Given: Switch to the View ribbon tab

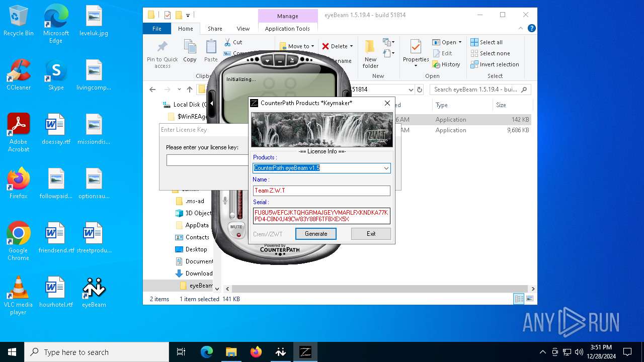Looking at the screenshot, I should click(243, 29).
